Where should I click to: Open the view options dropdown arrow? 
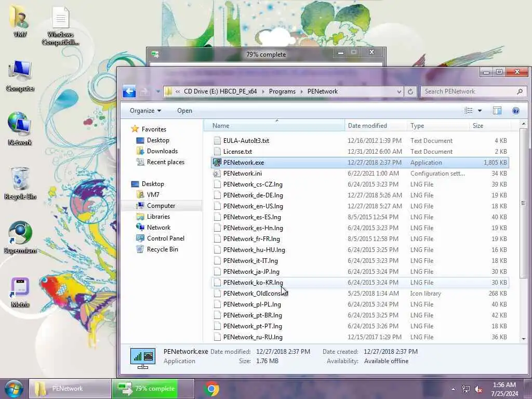480,110
